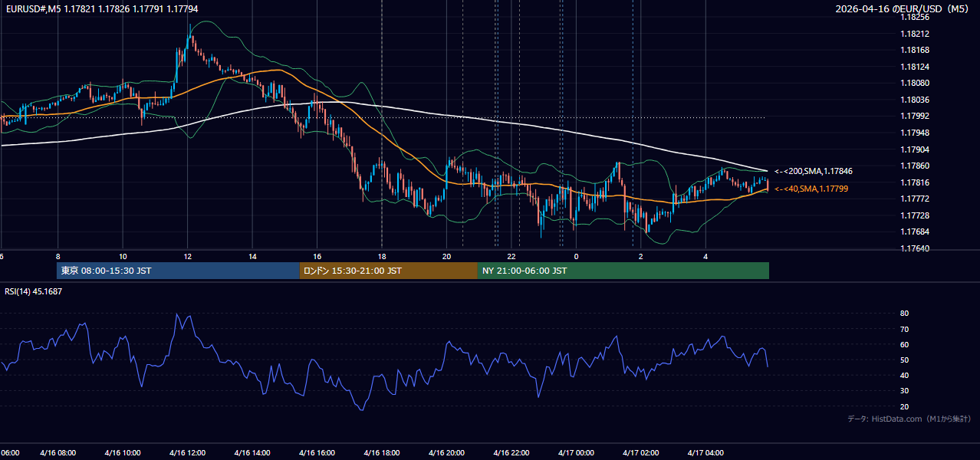Screen dimensions: 980x460
Task: Click price axis value 1.17816
Action: 915,182
